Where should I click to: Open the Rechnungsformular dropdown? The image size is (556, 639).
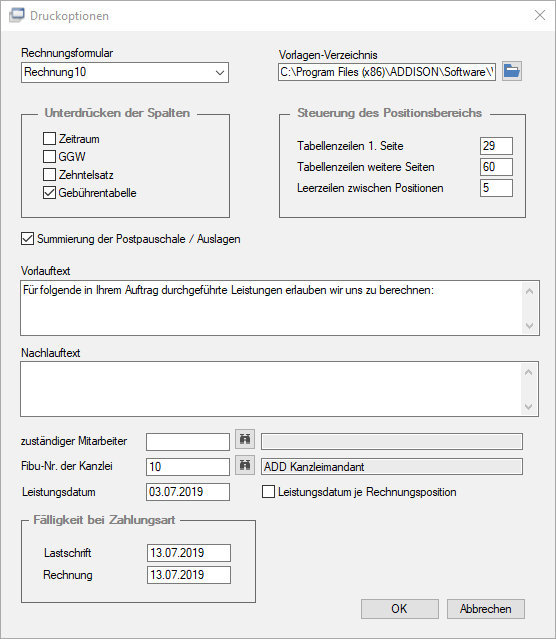pos(125,73)
